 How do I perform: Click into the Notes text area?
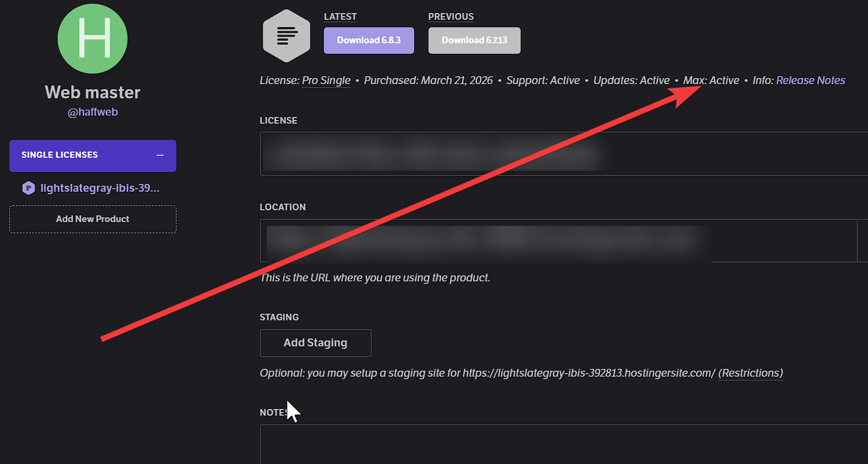557,444
